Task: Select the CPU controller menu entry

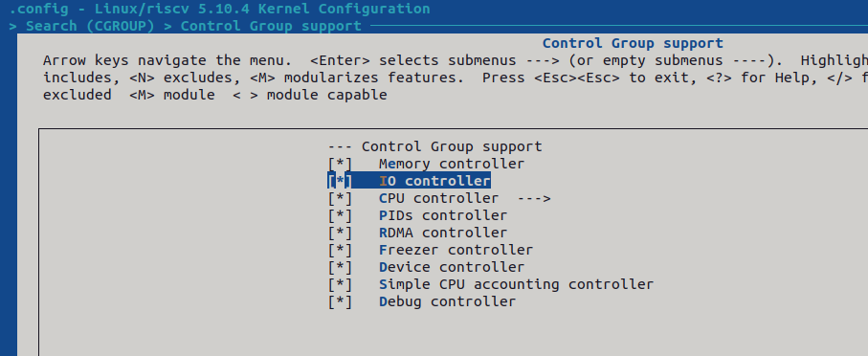Action: click(438, 198)
